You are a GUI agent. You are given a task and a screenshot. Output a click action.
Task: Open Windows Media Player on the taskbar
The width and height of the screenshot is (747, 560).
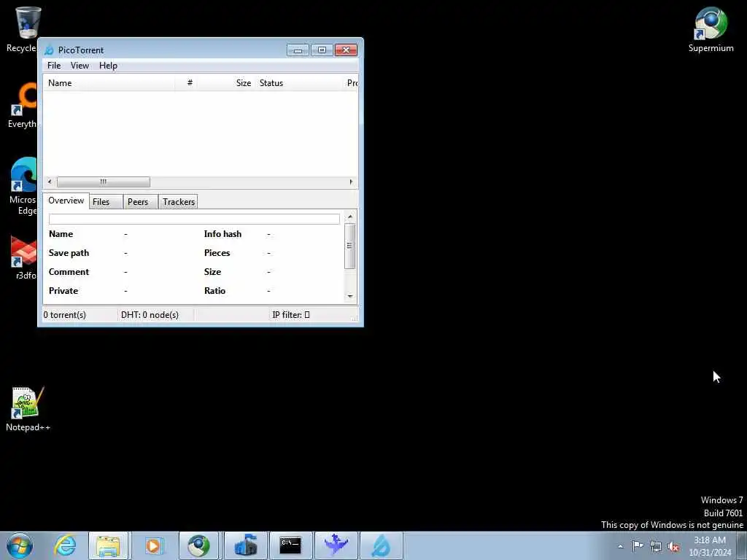(x=154, y=545)
